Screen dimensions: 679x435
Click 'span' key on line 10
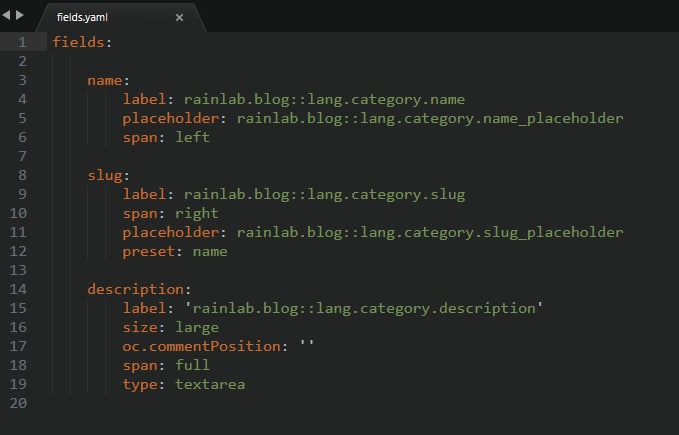click(x=140, y=214)
